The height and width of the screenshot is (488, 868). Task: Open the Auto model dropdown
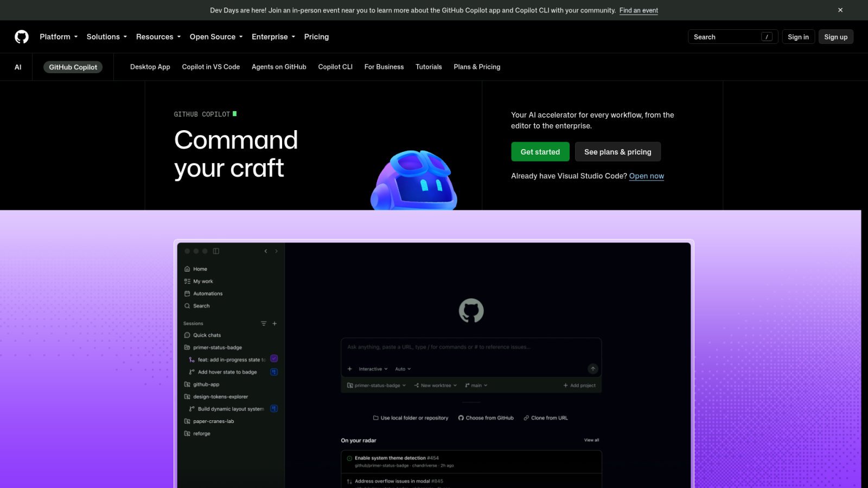403,369
